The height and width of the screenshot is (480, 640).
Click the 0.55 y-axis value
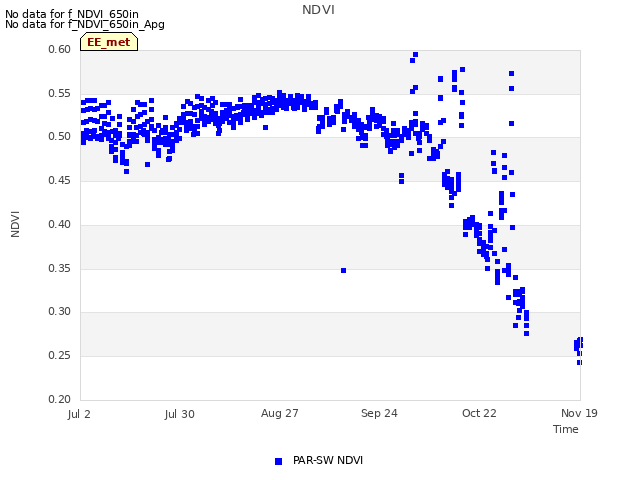60,93
